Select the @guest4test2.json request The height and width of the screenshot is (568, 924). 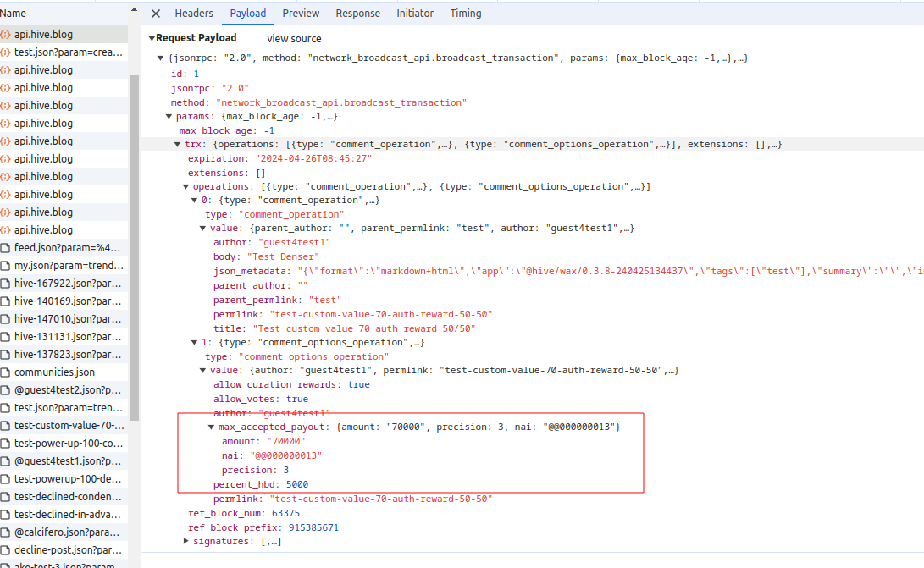[x=68, y=390]
